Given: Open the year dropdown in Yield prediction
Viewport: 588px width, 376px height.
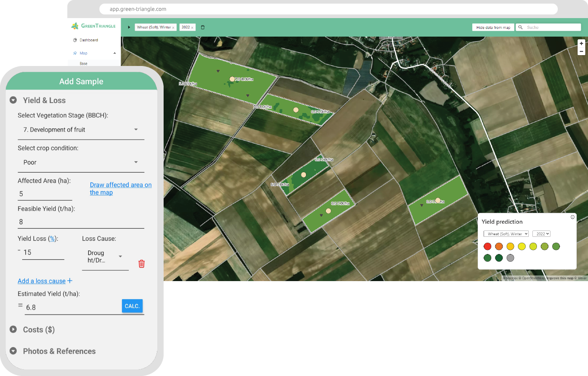Looking at the screenshot, I should (541, 234).
